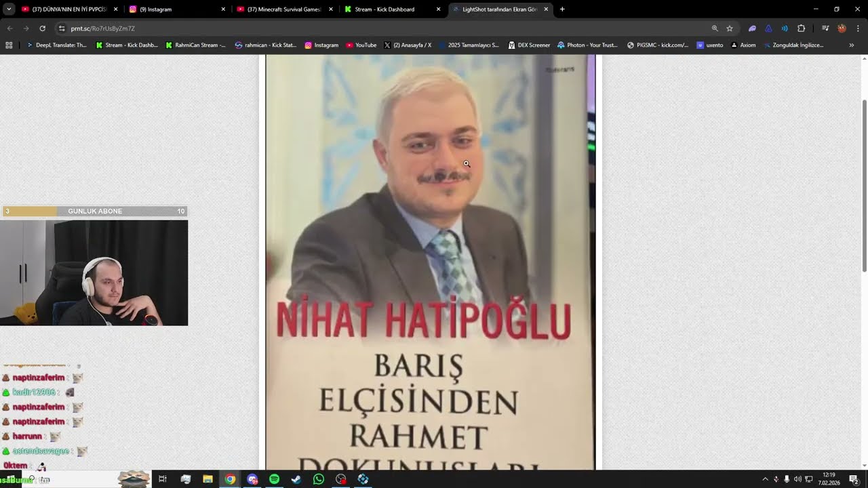Click the prnt.sc address bar URL
The width and height of the screenshot is (868, 488).
tap(103, 28)
